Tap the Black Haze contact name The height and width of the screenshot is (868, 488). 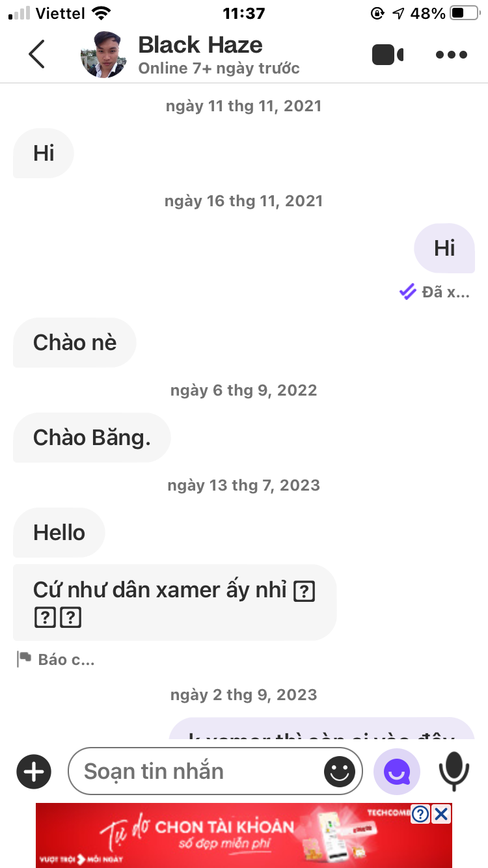click(x=200, y=45)
